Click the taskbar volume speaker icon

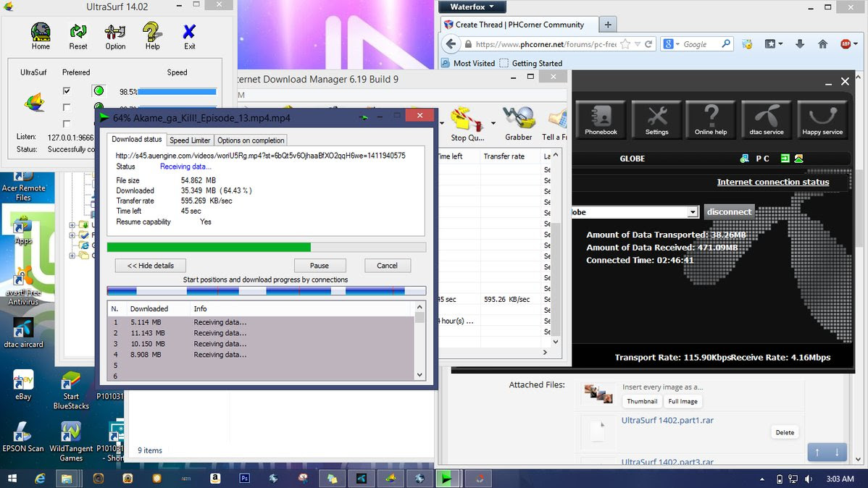click(809, 479)
